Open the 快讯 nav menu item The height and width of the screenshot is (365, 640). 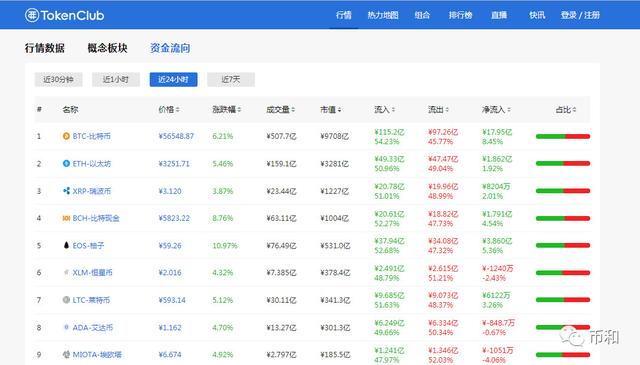pyautogui.click(x=537, y=16)
